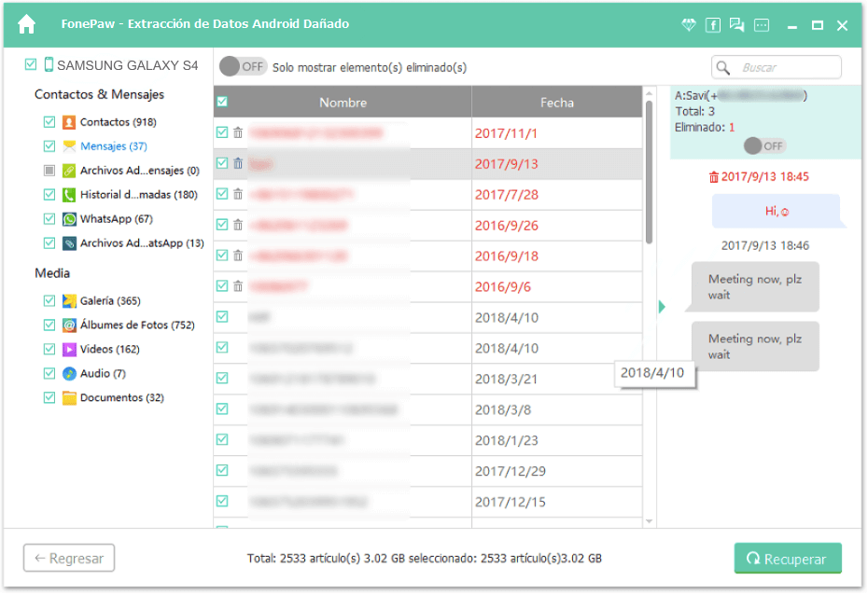This screenshot has width=868, height=595.
Task: Click the message list scrollbar thumb
Action: [650, 172]
